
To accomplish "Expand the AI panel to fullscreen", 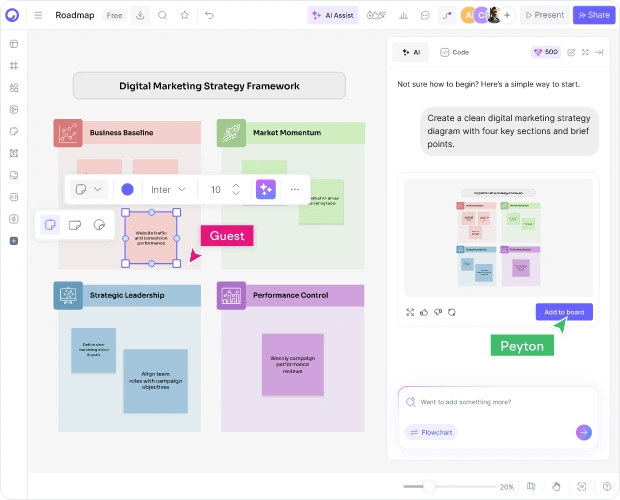I will tap(585, 52).
